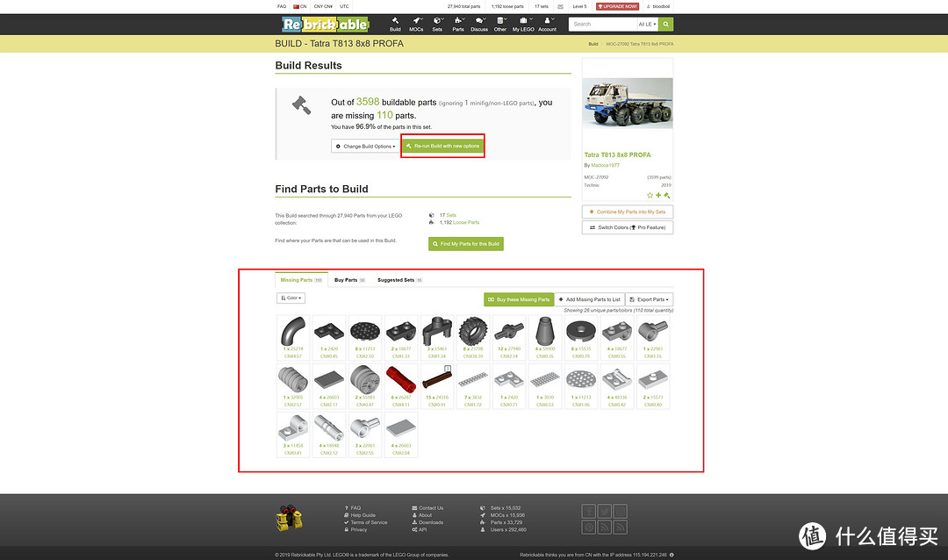
Task: Open the Tatra T813 8x8 PROFA title link
Action: tap(617, 154)
